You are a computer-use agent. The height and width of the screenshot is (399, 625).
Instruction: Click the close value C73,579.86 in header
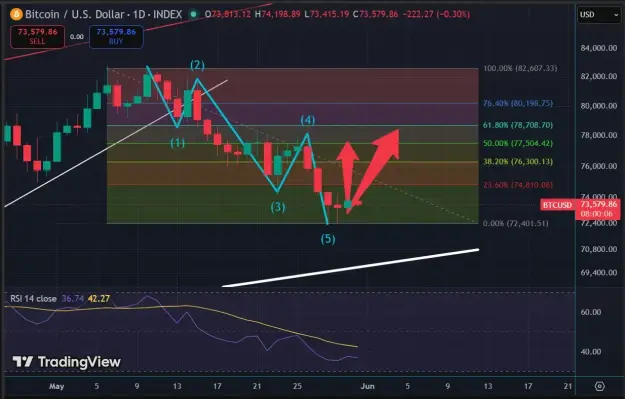(x=375, y=14)
